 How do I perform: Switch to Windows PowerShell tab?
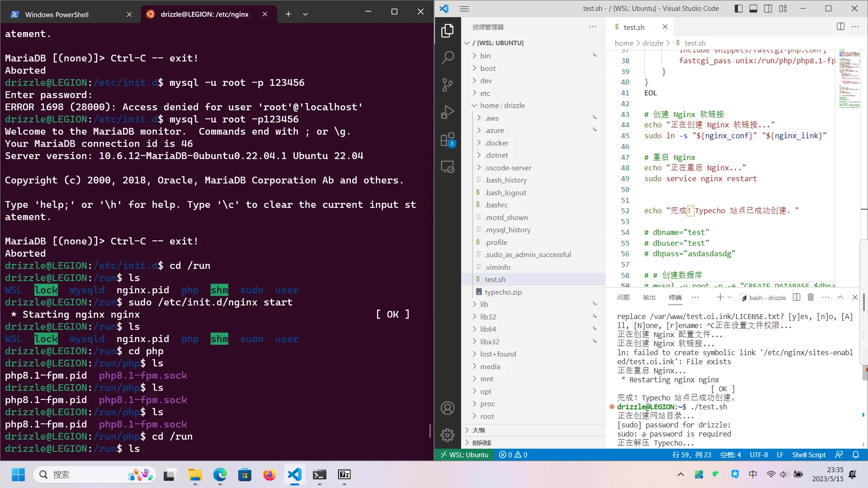click(x=57, y=14)
